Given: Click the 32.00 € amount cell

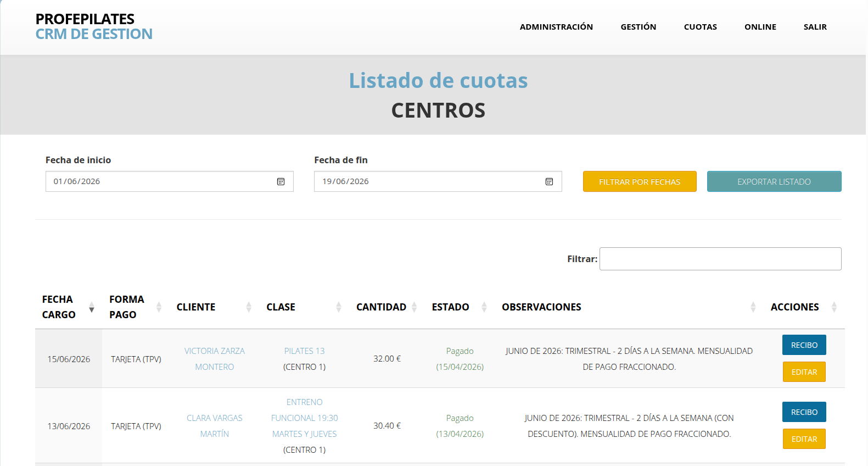Looking at the screenshot, I should (387, 359).
